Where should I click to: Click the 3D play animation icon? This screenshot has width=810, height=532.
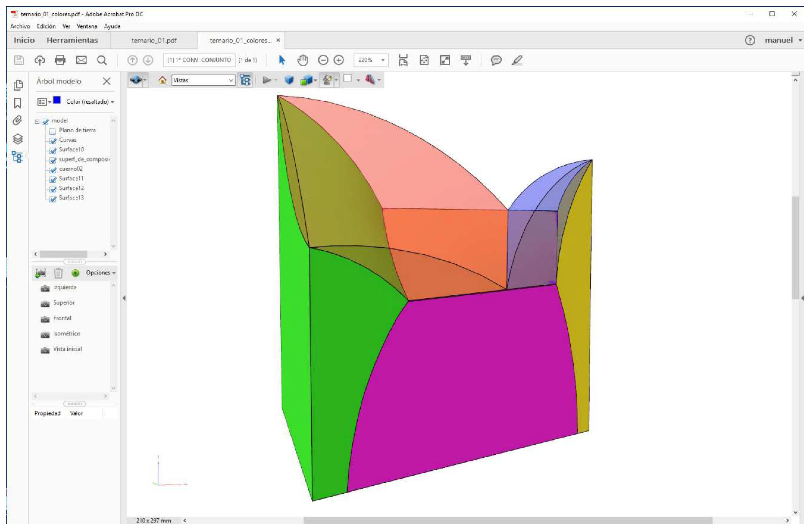click(267, 80)
